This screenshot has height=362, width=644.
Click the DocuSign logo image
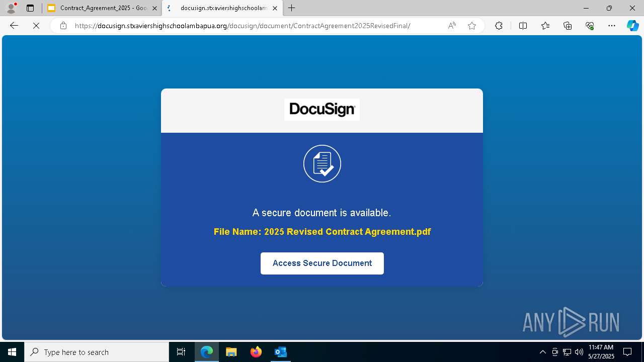click(322, 110)
